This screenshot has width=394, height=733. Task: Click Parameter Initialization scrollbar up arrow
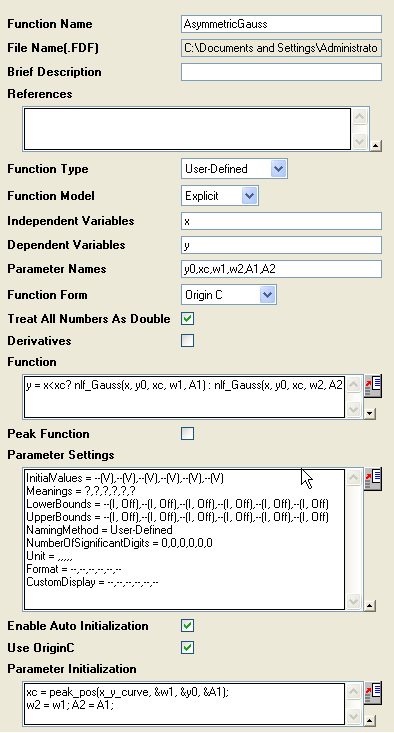354,691
